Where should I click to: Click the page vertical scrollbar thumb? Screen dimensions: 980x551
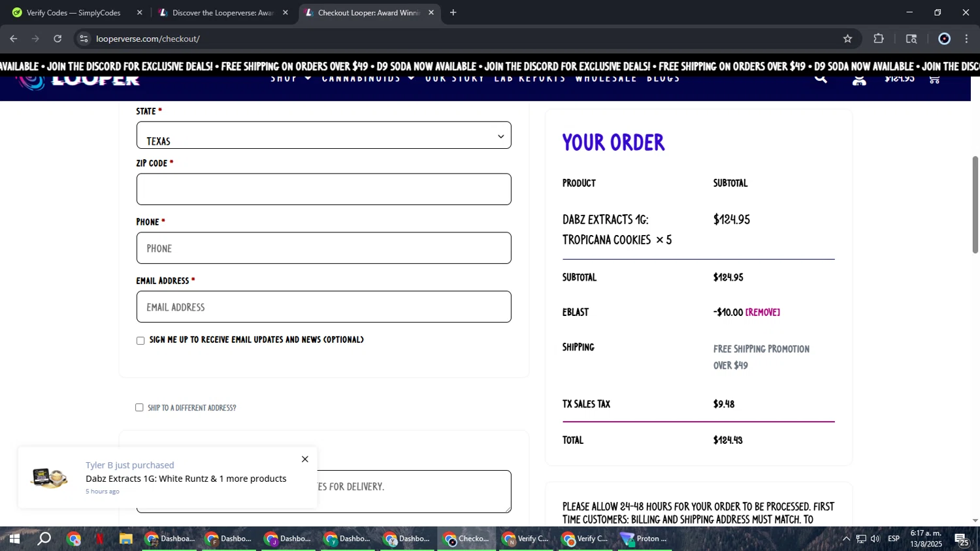pos(975,204)
